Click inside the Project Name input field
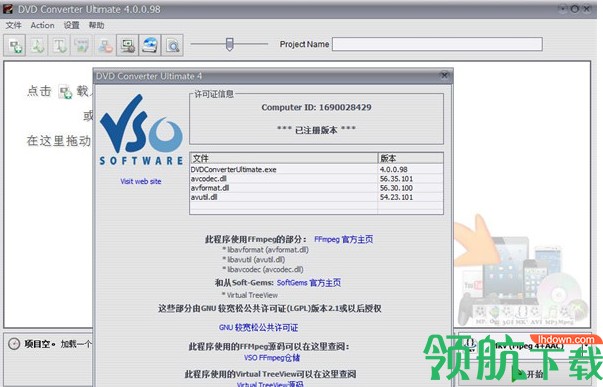 437,44
